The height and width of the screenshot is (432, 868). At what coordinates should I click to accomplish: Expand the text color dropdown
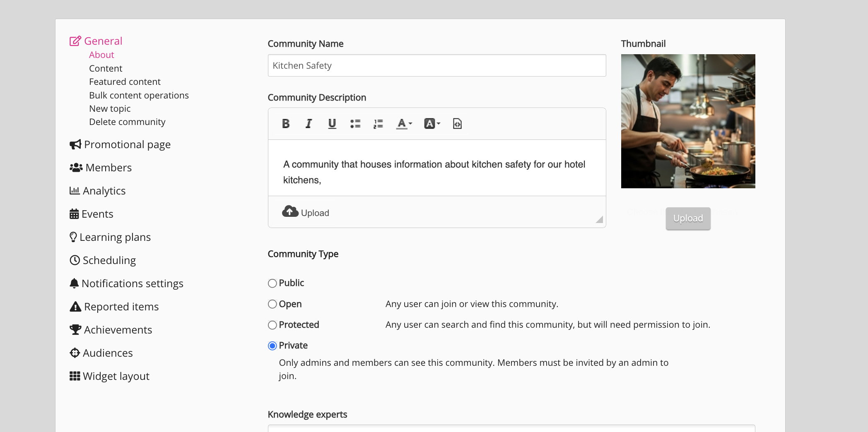[x=404, y=124]
